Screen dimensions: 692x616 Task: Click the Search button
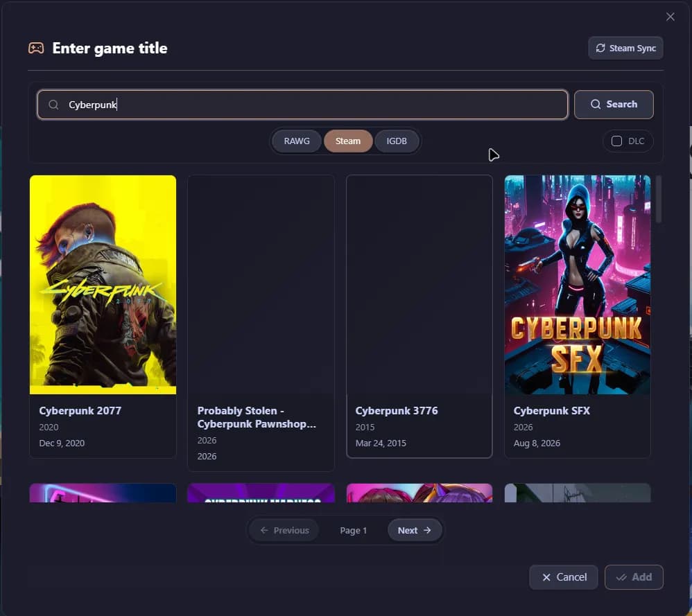(614, 105)
